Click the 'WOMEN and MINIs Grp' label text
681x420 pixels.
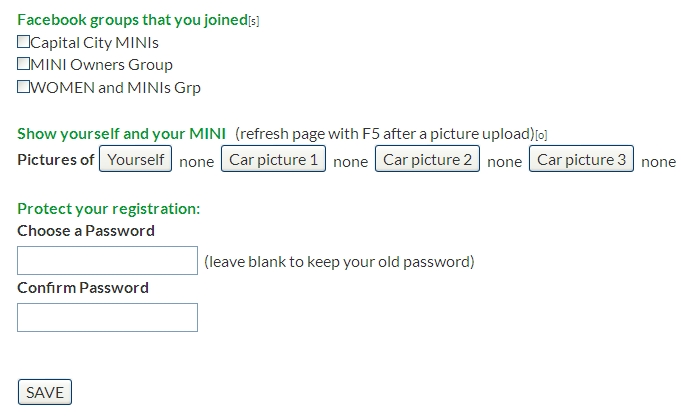(116, 88)
